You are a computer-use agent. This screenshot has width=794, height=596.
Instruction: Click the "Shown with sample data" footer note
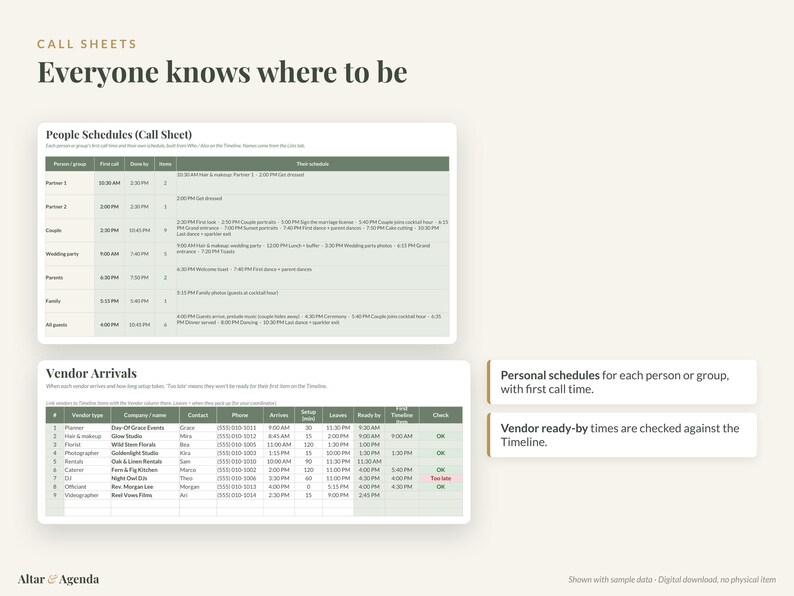672,580
